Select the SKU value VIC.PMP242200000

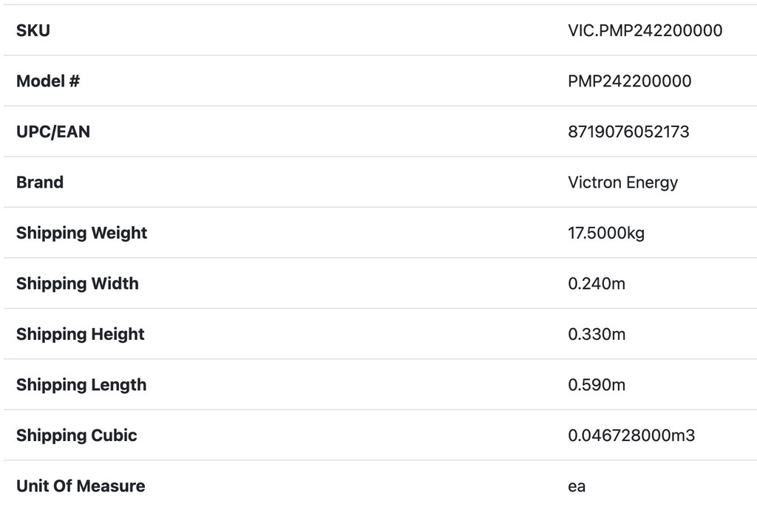click(645, 30)
